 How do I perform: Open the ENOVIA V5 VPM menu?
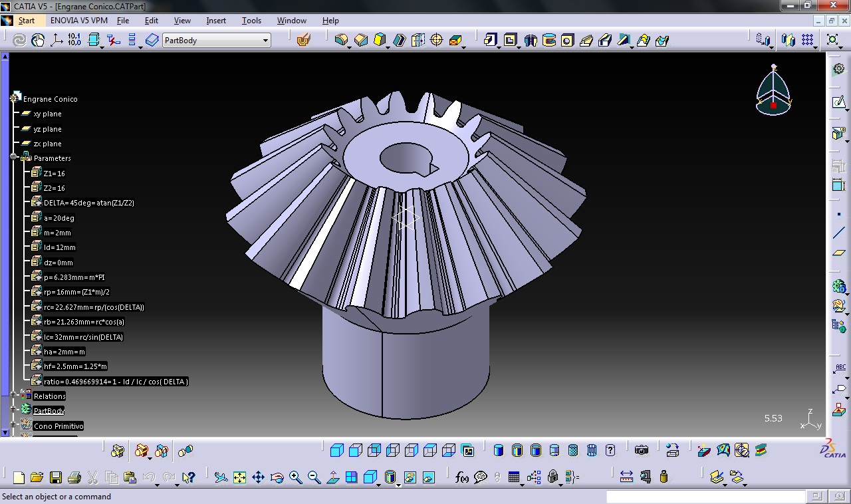click(x=79, y=21)
